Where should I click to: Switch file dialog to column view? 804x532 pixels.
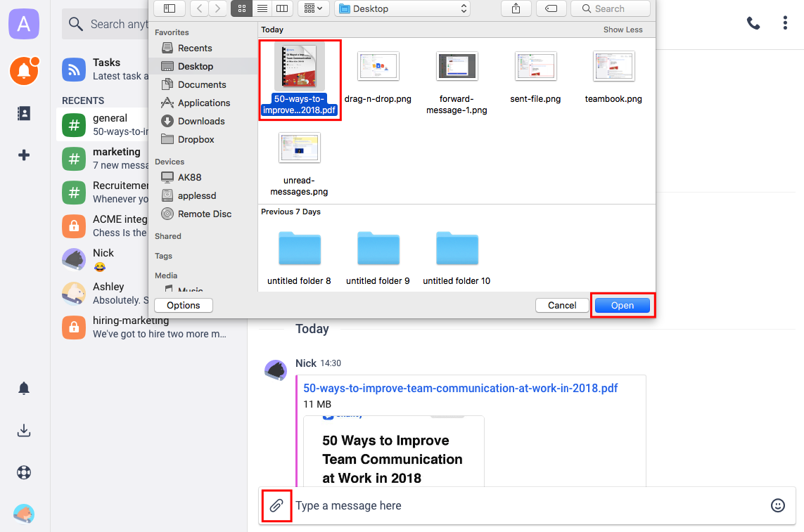click(x=282, y=8)
